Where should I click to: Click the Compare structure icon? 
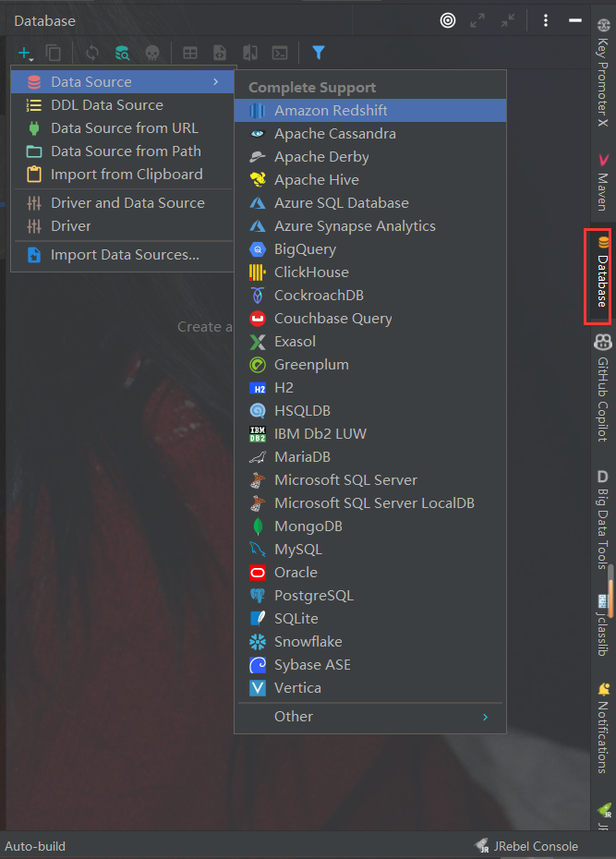coord(250,54)
